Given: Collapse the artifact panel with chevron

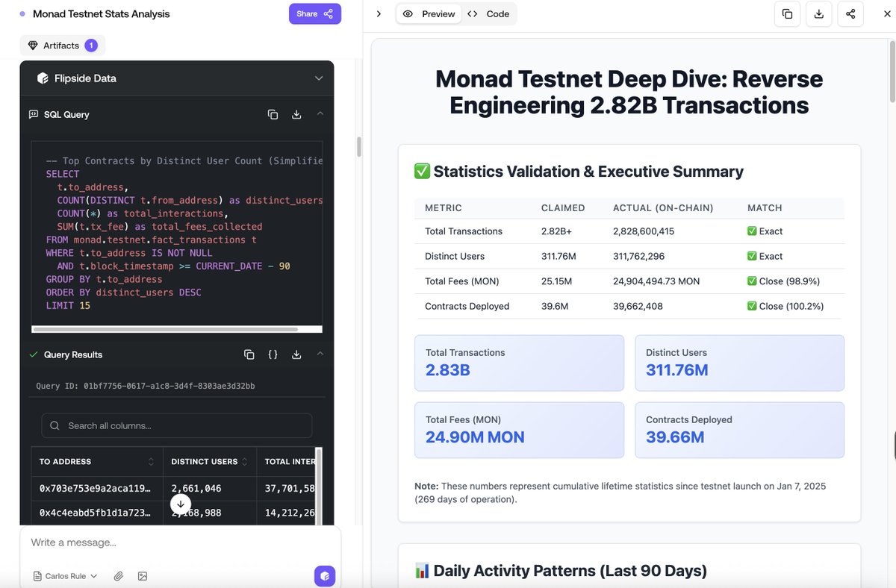Looking at the screenshot, I should coord(379,14).
